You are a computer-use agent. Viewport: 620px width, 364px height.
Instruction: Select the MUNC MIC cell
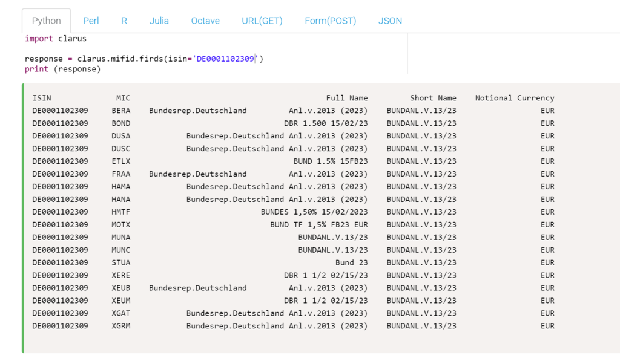[x=120, y=250]
